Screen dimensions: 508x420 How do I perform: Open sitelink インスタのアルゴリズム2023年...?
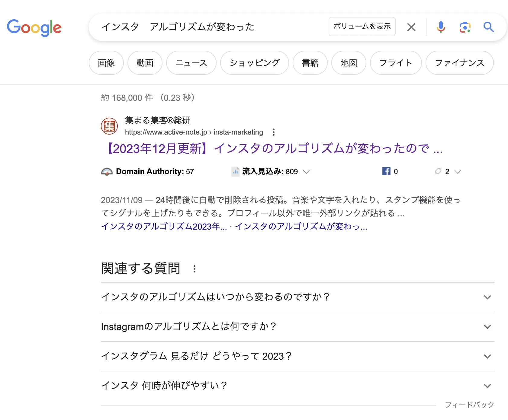tap(164, 227)
